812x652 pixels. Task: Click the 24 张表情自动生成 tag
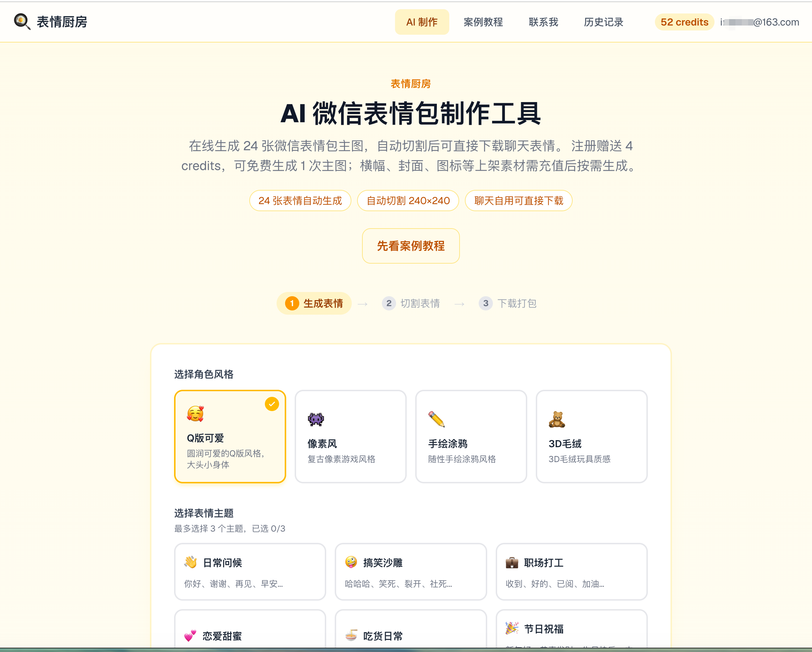[x=300, y=201]
